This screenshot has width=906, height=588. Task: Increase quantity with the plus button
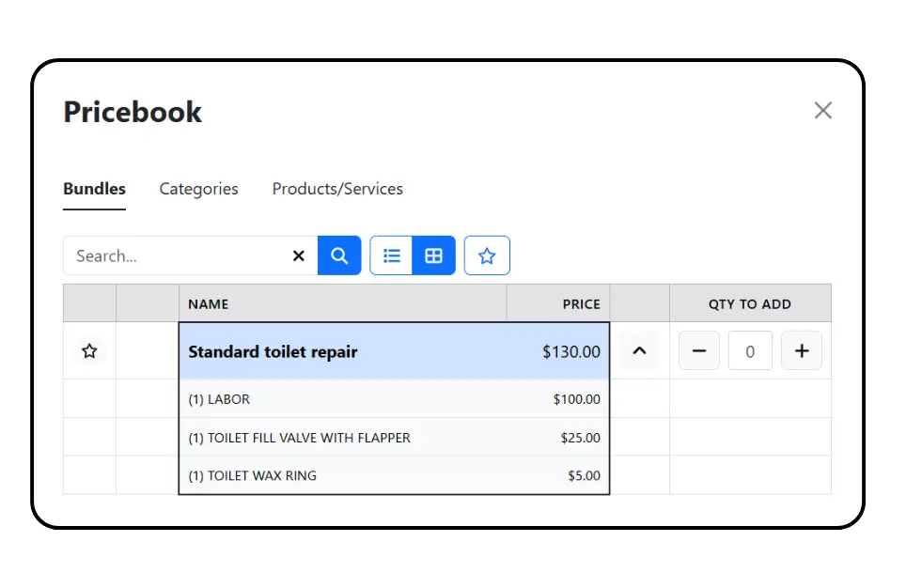coord(802,350)
